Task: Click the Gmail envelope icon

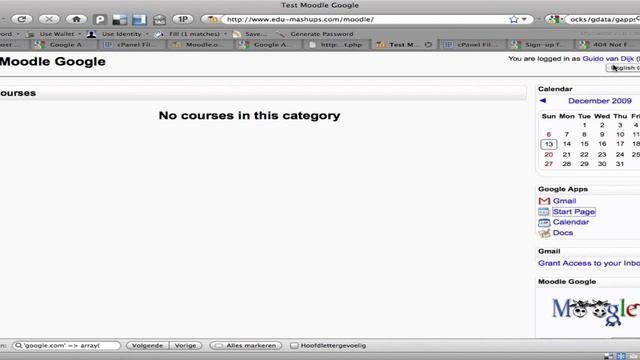Action: coord(544,201)
